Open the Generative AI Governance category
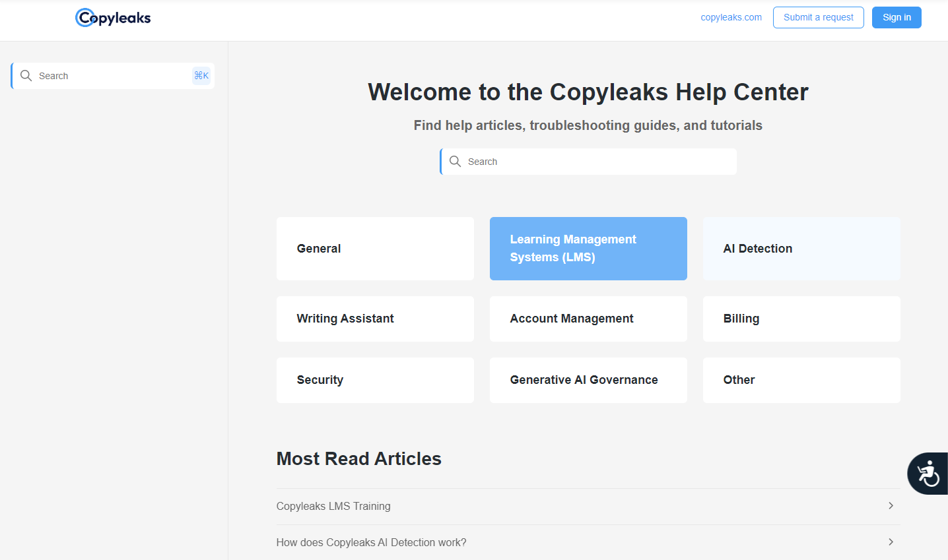948x560 pixels. [x=588, y=380]
